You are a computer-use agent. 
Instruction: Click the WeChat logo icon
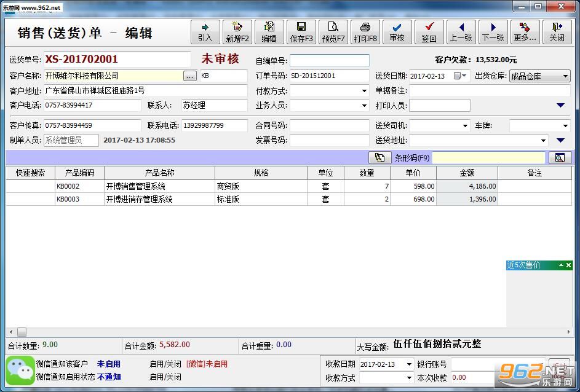20,370
